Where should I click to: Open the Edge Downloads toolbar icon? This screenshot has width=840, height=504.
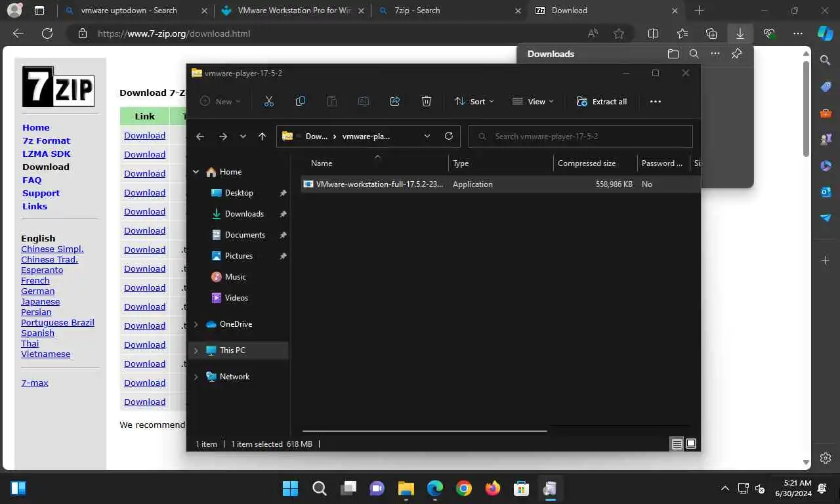(x=740, y=33)
